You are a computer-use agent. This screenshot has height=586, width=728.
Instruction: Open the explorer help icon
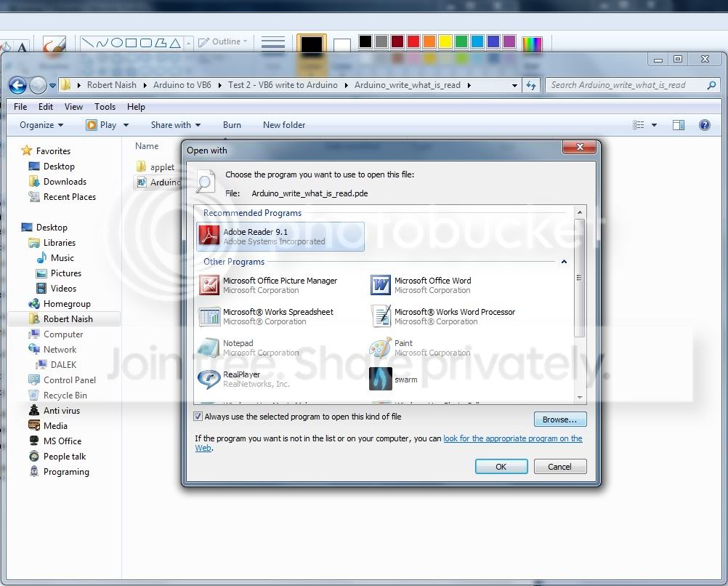(704, 125)
